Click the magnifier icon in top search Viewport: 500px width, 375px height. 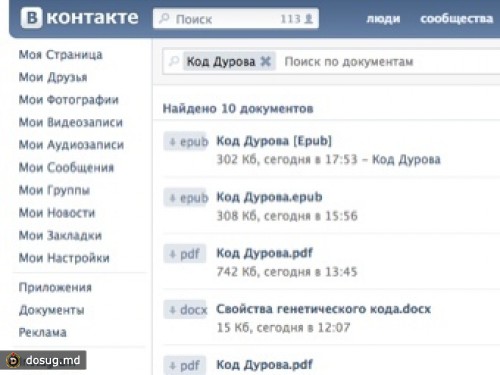(164, 18)
